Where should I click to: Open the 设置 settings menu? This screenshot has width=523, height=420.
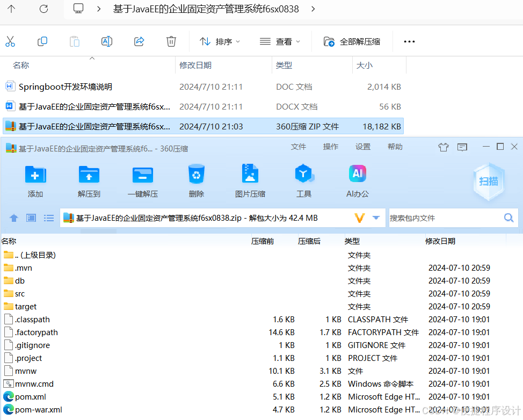coord(362,146)
